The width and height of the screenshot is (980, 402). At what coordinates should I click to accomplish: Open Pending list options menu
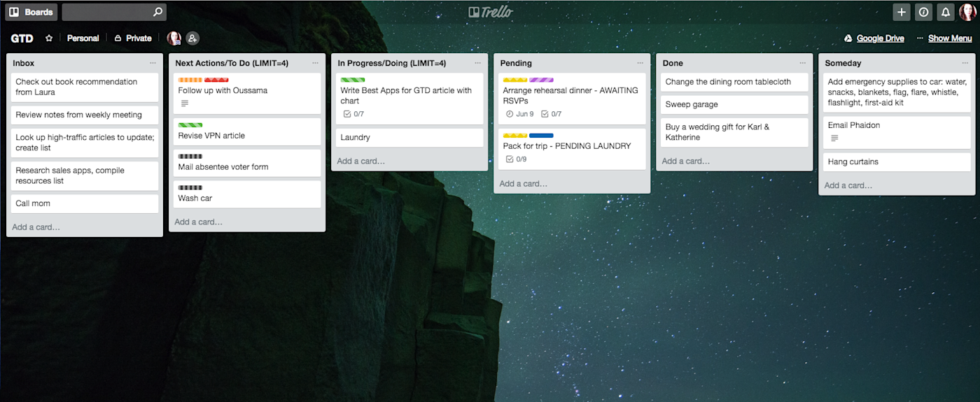(x=640, y=63)
